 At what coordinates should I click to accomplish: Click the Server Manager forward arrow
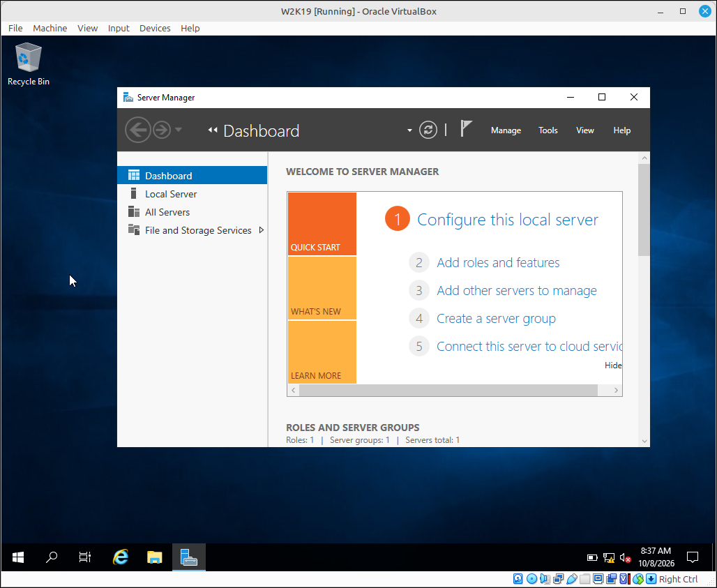(161, 130)
